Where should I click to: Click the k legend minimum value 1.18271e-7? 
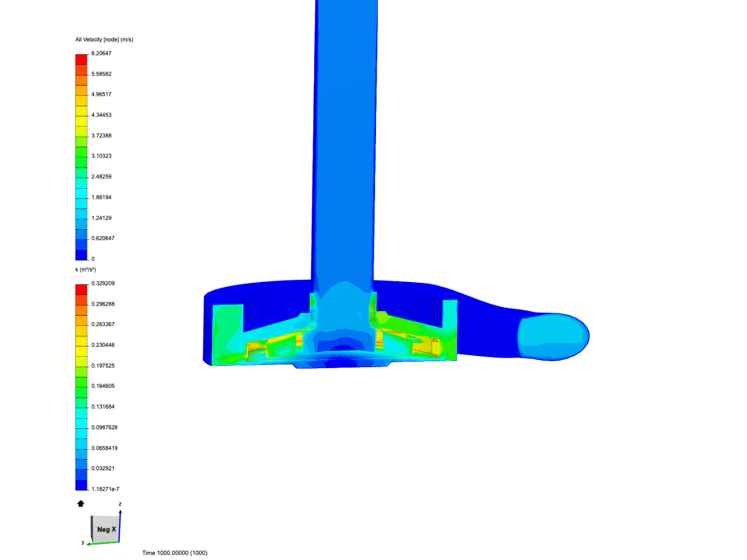(105, 489)
